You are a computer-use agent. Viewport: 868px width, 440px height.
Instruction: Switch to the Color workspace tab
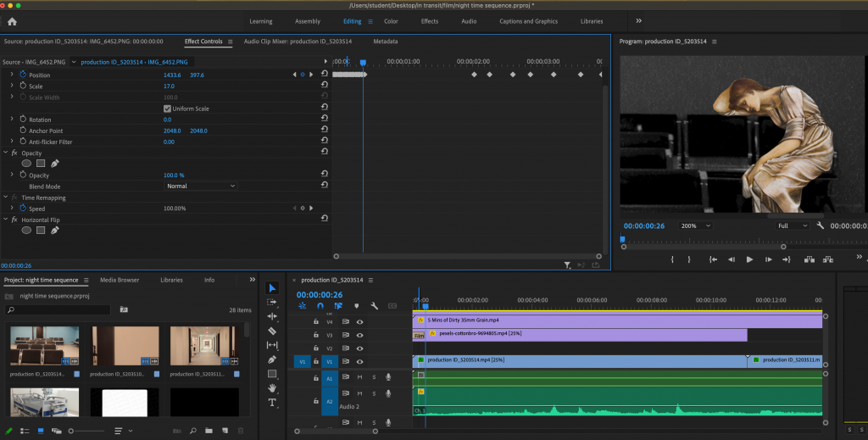[x=391, y=21]
